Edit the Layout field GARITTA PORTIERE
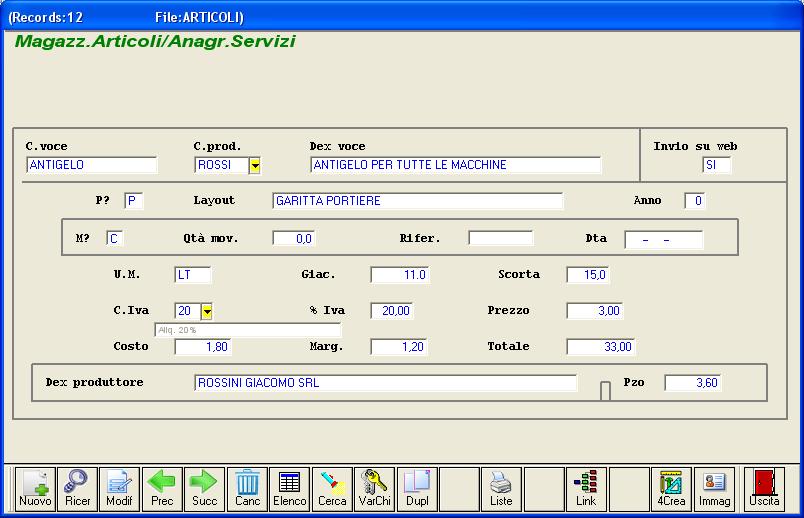 tap(417, 201)
